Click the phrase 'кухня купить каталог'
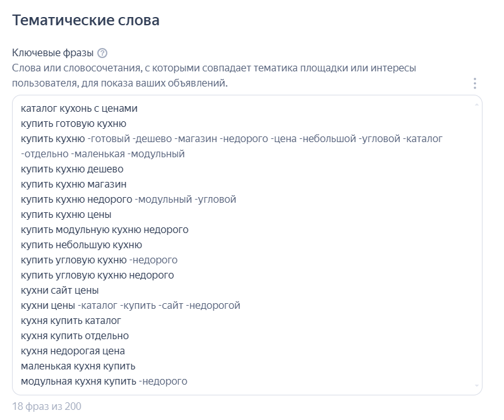 [x=71, y=321]
